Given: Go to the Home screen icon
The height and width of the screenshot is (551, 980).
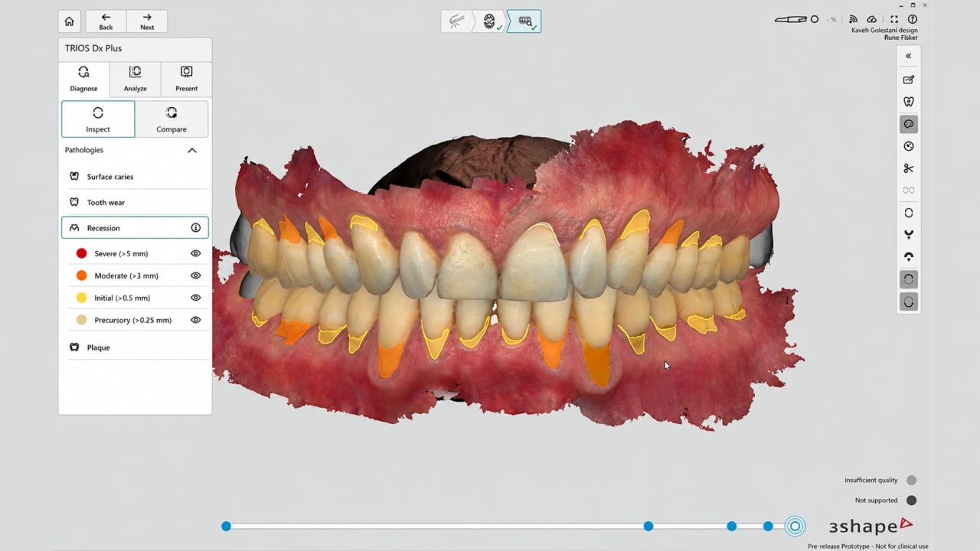Looking at the screenshot, I should click(70, 21).
